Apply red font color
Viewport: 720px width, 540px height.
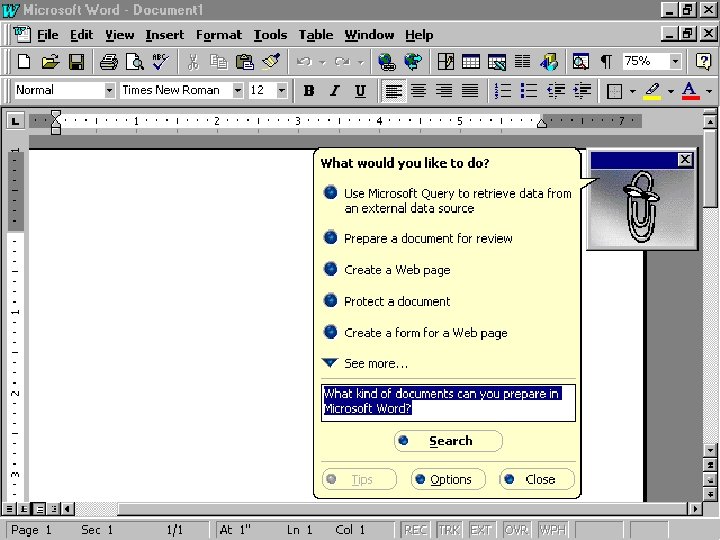[x=690, y=90]
